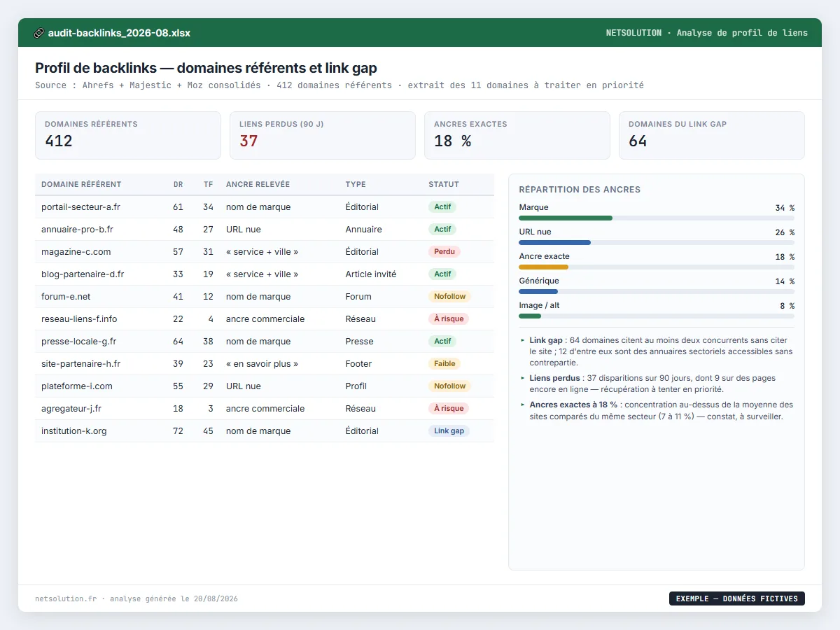Click the Liens perdus note bullet
Viewport: 840px width, 630px height.
(657, 384)
